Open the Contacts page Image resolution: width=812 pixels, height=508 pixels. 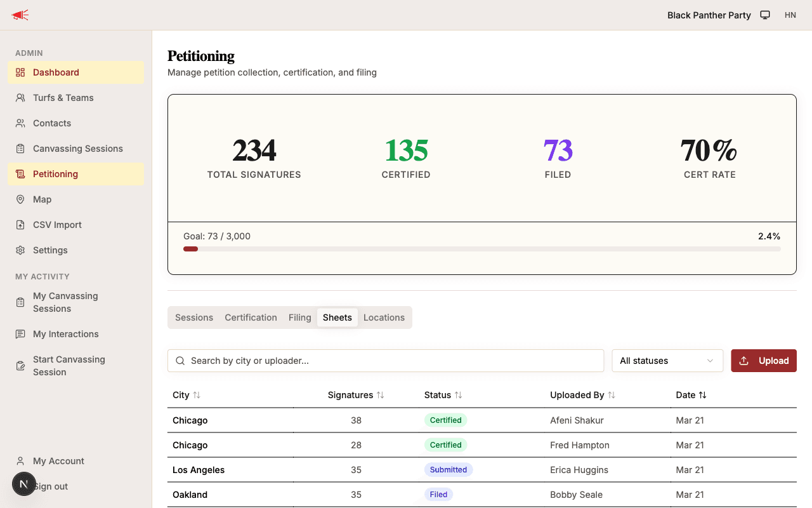[76, 123]
